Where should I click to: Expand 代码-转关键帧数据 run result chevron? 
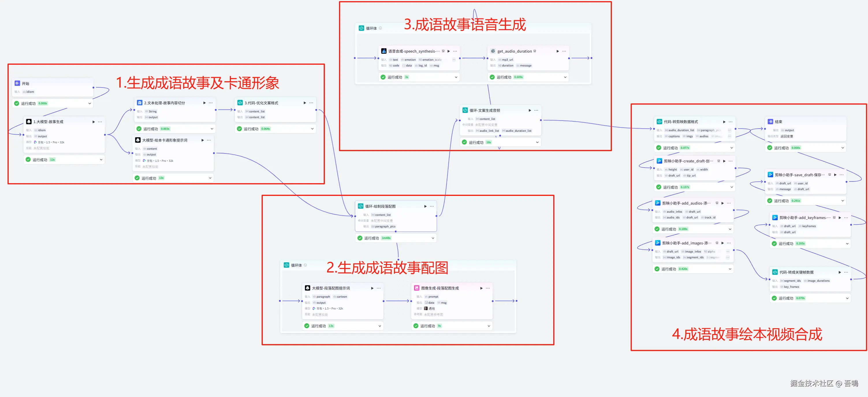pyautogui.click(x=847, y=298)
